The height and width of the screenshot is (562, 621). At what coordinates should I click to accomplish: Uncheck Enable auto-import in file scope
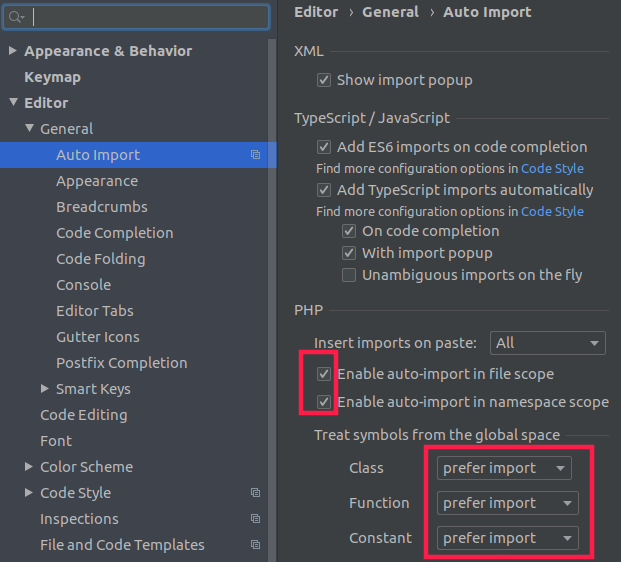click(x=324, y=374)
